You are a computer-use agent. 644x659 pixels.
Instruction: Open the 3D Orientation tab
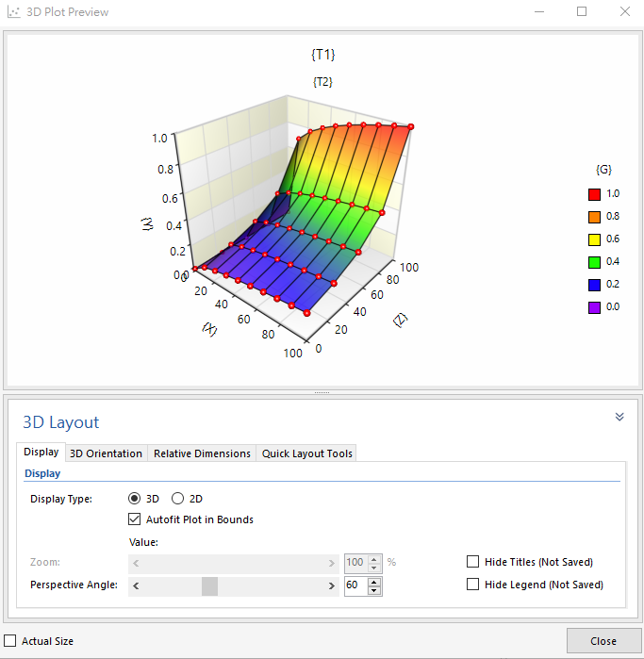point(106,453)
